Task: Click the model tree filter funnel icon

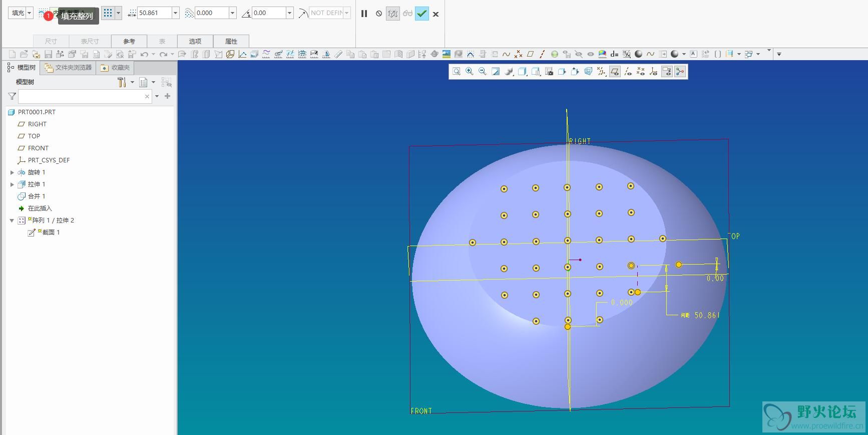Action: click(12, 96)
